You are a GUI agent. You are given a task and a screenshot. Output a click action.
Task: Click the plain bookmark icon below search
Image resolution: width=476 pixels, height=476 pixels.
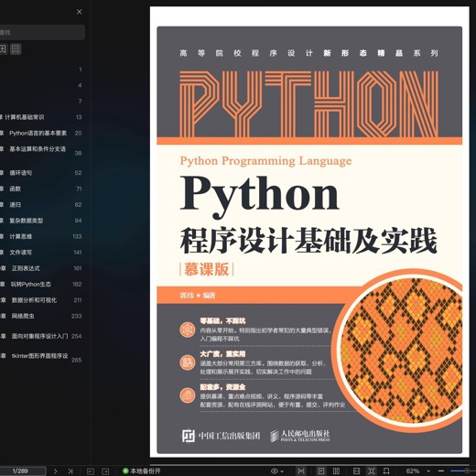pos(16,49)
